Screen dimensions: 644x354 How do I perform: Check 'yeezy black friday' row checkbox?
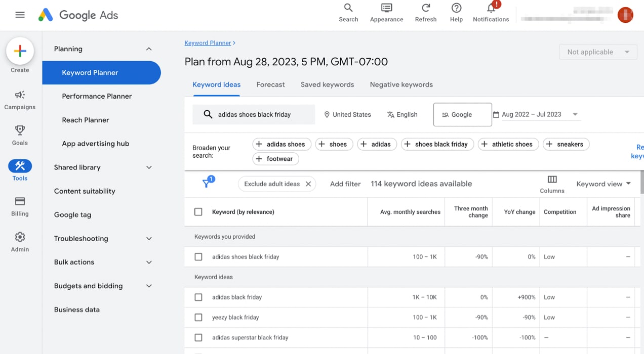(x=198, y=318)
